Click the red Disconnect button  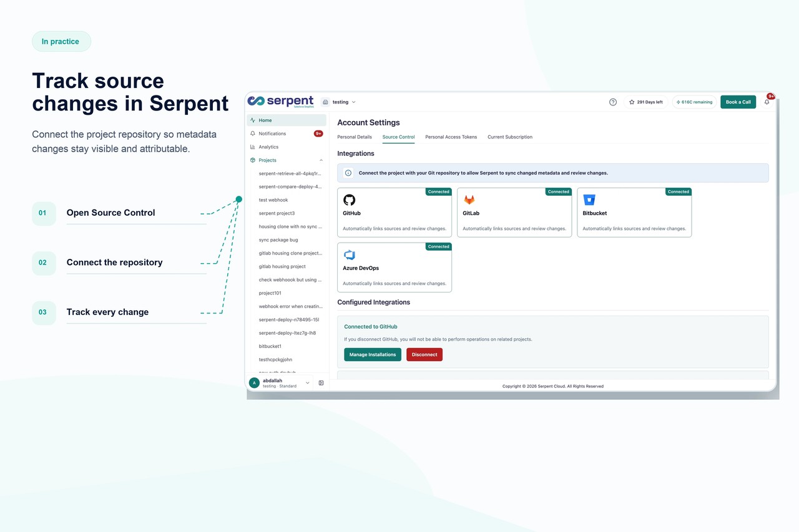[424, 354]
